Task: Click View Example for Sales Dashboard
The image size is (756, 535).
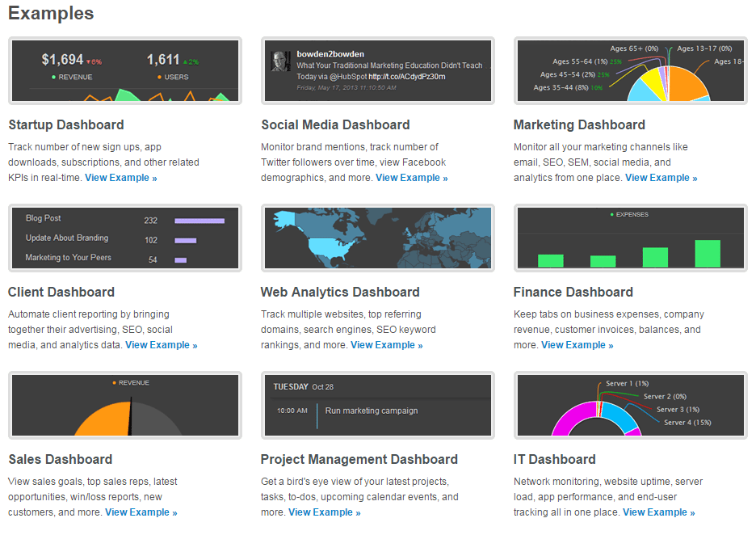Action: [141, 512]
